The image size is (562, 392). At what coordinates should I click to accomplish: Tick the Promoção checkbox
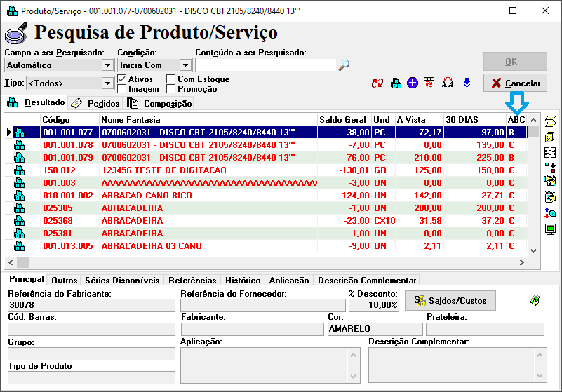(x=171, y=89)
